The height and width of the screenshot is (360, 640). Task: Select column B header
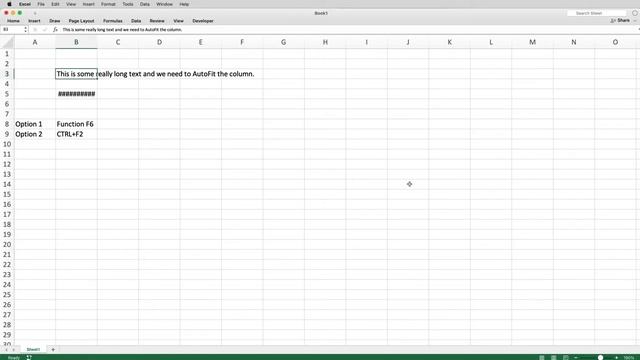coord(76,42)
